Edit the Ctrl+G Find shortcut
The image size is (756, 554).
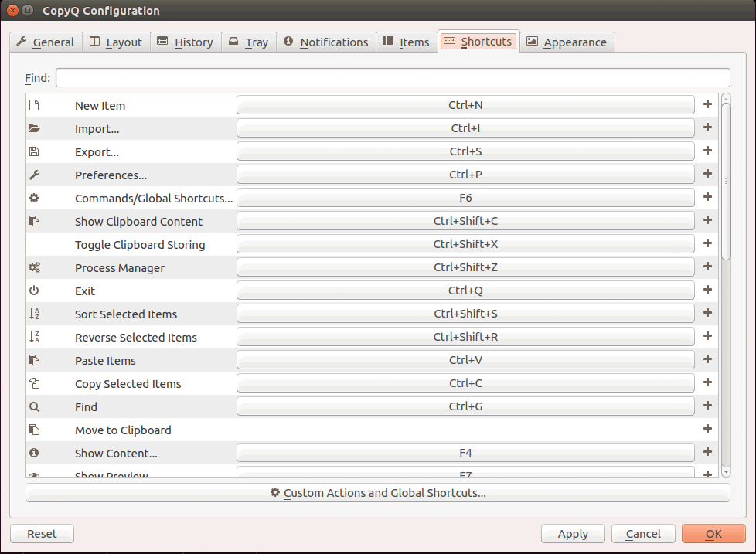click(465, 406)
